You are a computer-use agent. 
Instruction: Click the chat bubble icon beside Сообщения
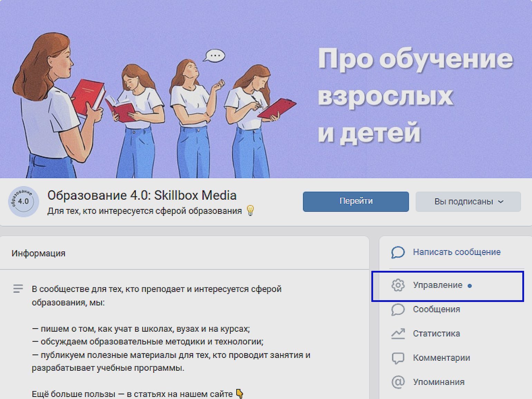coord(398,310)
